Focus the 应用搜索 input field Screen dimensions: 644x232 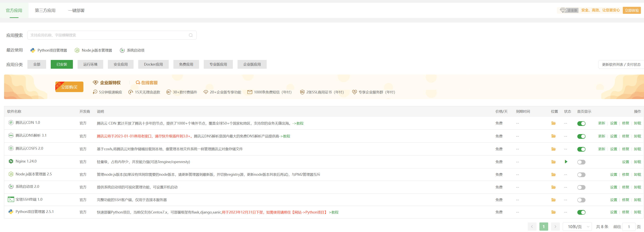[x=112, y=35]
